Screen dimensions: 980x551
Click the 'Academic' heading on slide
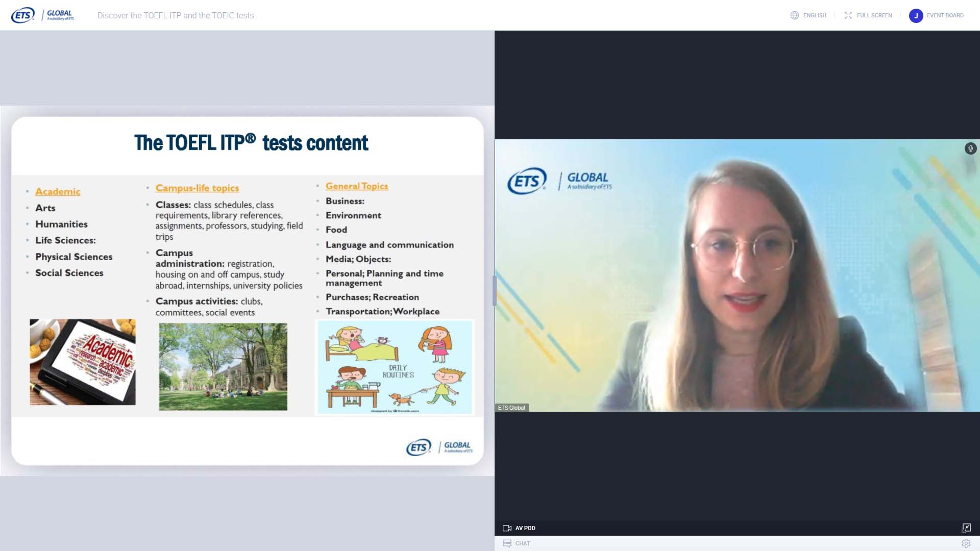(x=58, y=192)
